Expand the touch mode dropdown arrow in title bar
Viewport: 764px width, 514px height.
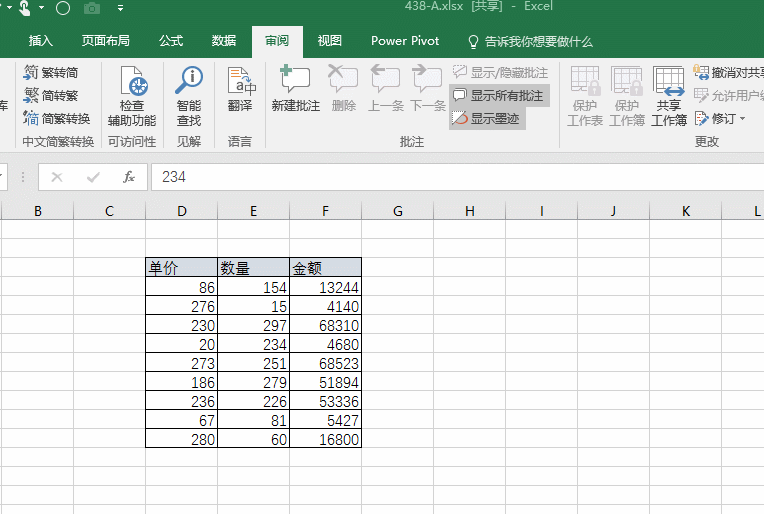pyautogui.click(x=40, y=8)
